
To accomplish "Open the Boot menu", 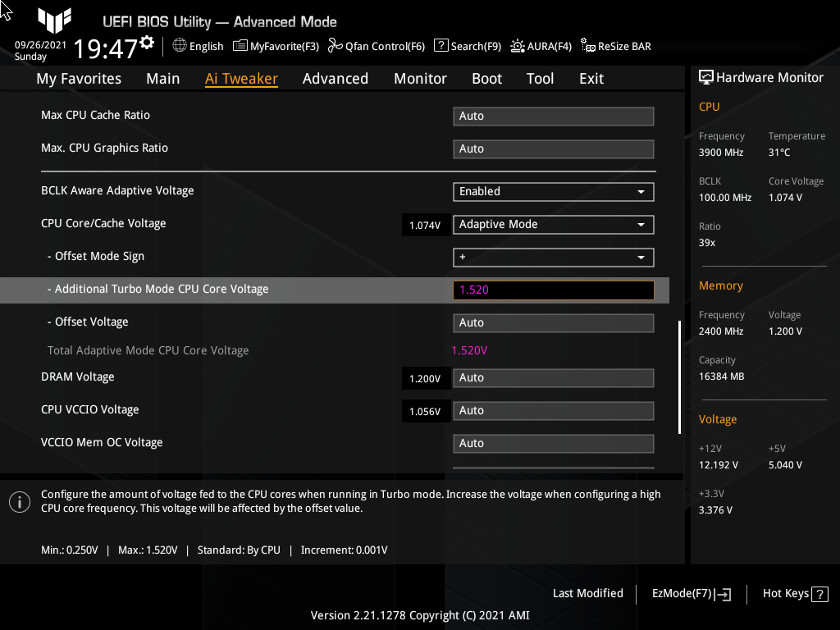I will 486,79.
